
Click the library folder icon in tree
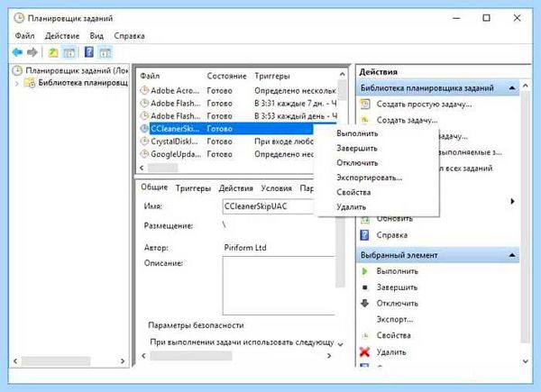point(30,83)
